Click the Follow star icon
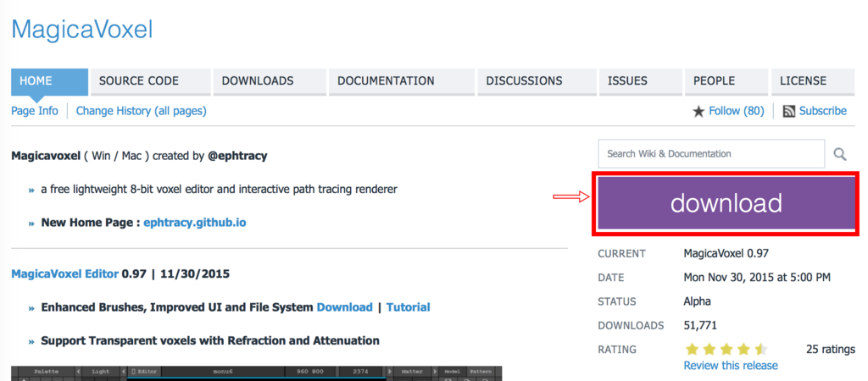This screenshot has height=381, width=868. (x=698, y=112)
